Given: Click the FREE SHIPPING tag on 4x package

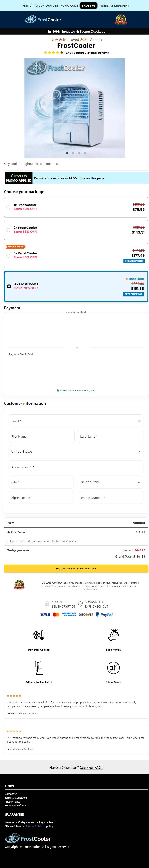Looking at the screenshot, I should click(x=133, y=294).
